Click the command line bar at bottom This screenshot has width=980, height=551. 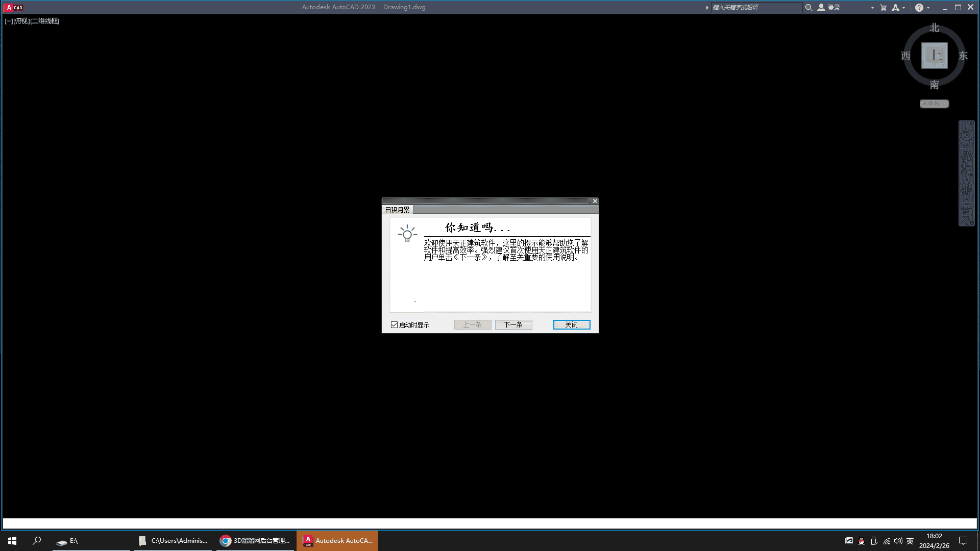(x=490, y=523)
